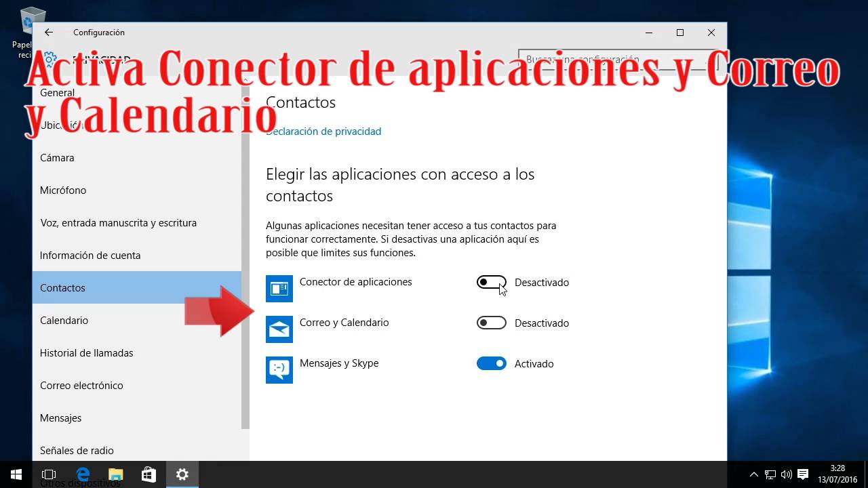Click the Contactos page heading
Image resolution: width=868 pixels, height=488 pixels.
pyautogui.click(x=300, y=102)
